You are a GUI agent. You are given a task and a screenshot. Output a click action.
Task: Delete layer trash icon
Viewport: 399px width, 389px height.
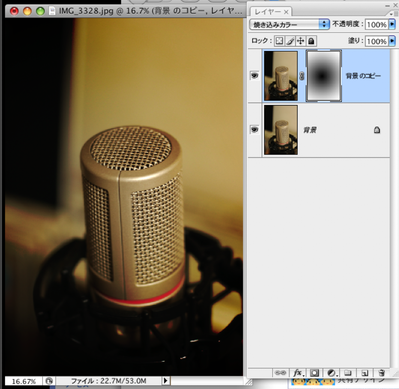point(382,373)
